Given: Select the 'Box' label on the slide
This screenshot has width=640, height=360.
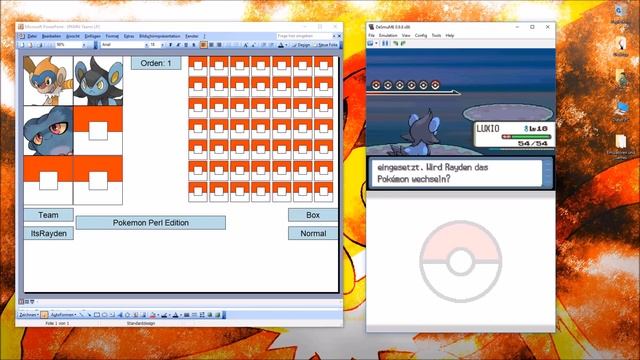Looking at the screenshot, I should [x=313, y=215].
